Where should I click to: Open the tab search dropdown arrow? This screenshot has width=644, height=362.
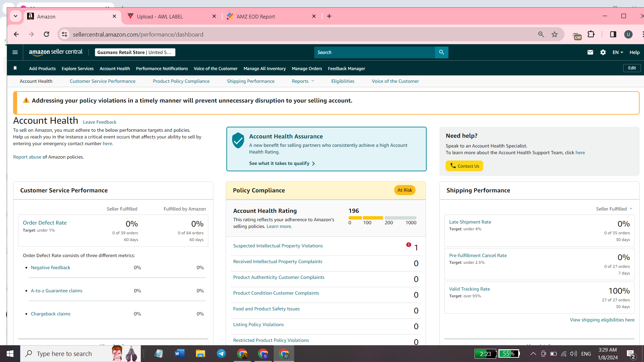click(15, 16)
